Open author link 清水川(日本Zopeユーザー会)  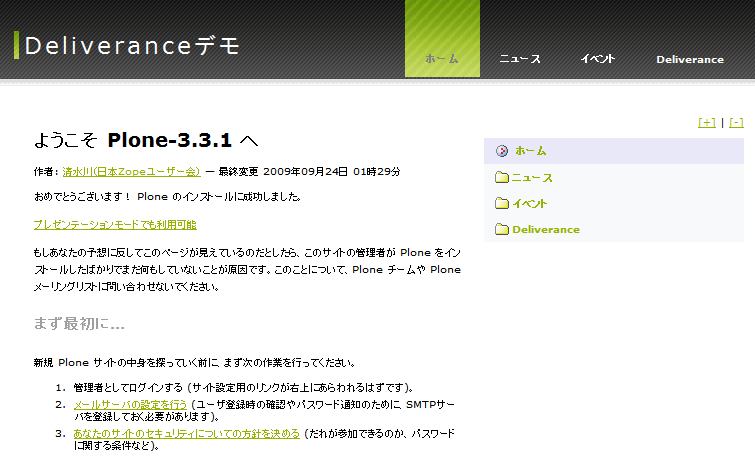131,171
